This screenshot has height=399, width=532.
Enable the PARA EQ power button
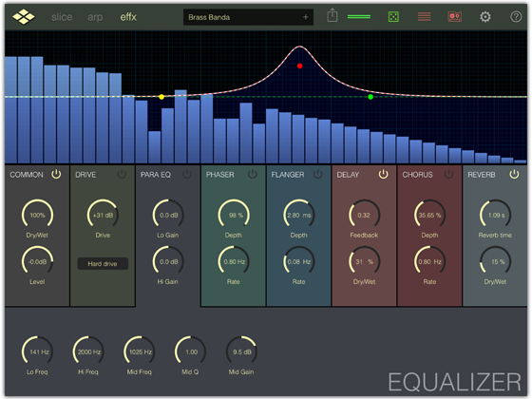pos(187,174)
